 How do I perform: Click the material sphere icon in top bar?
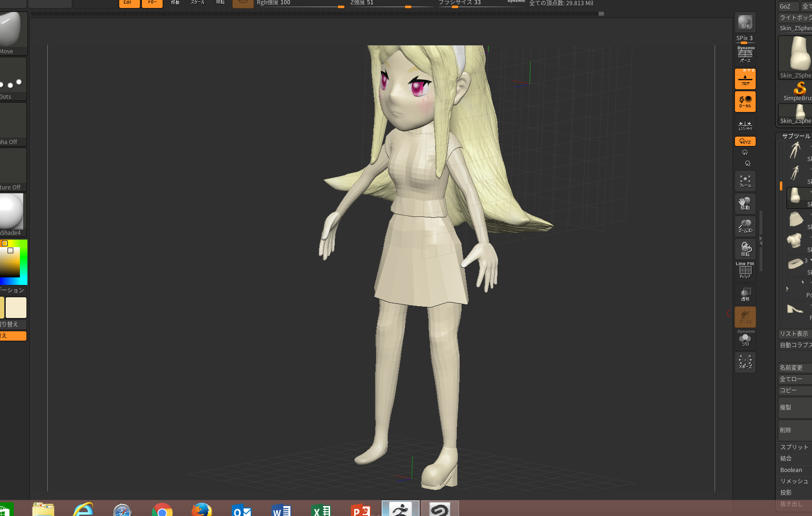tap(243, 3)
